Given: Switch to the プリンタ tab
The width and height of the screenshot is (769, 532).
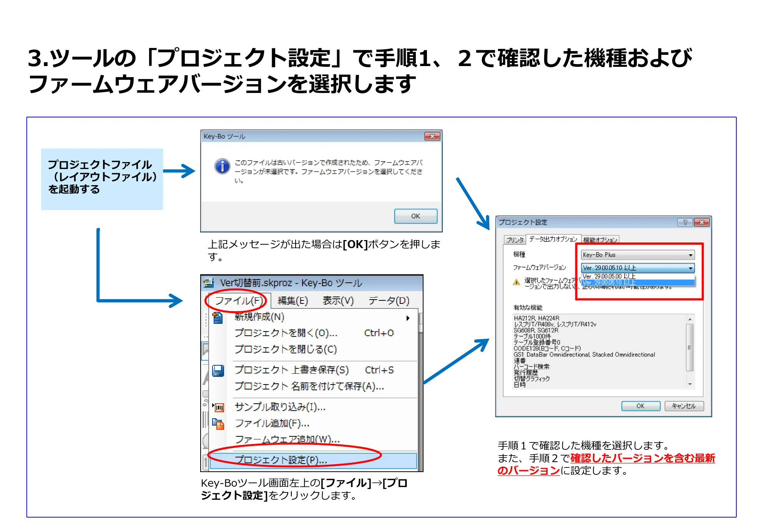Looking at the screenshot, I should coord(515,240).
